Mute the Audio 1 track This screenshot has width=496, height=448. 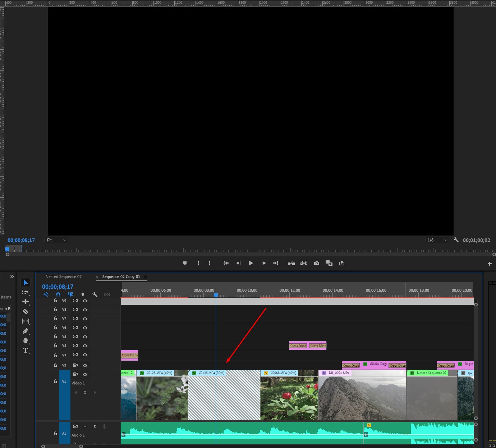pos(85,426)
